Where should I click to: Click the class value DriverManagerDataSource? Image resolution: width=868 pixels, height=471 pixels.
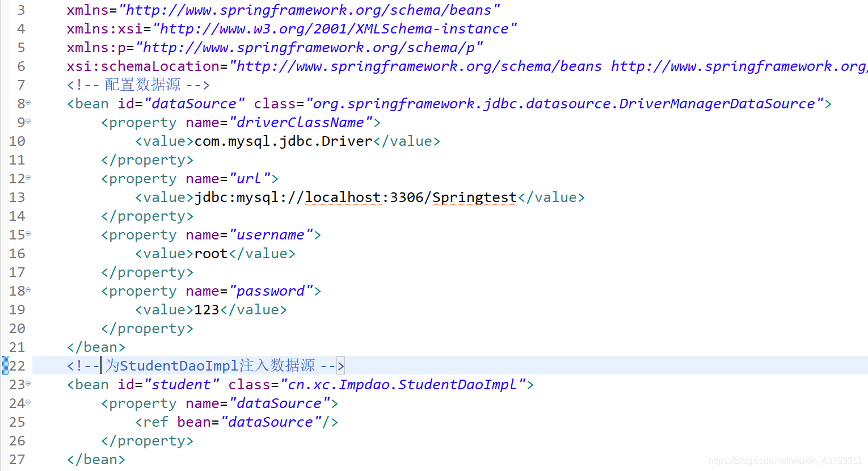[717, 104]
